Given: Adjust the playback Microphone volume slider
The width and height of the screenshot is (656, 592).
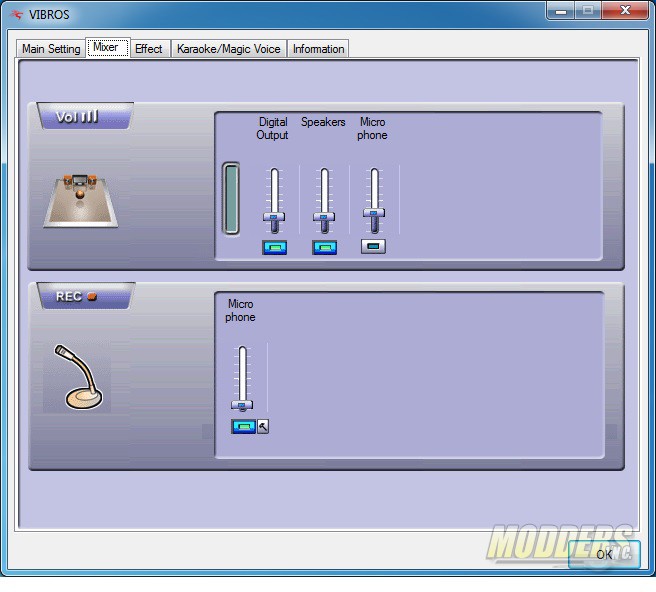Looking at the screenshot, I should coord(374,213).
